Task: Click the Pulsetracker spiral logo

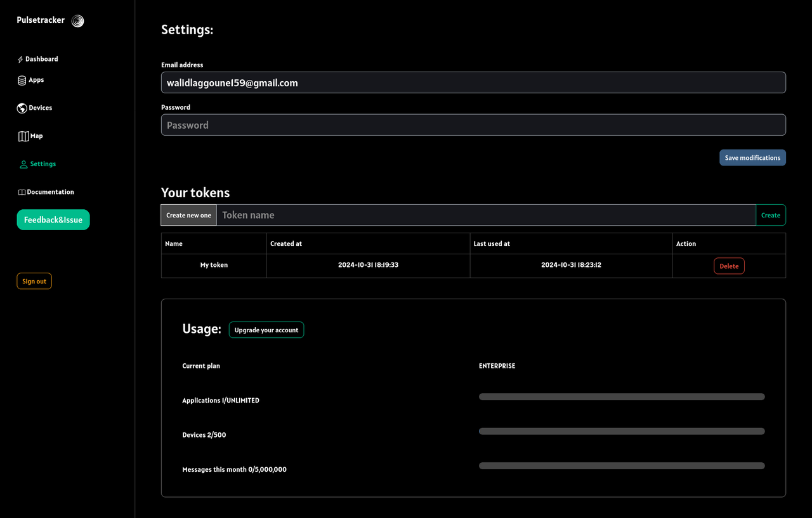Action: (x=77, y=20)
